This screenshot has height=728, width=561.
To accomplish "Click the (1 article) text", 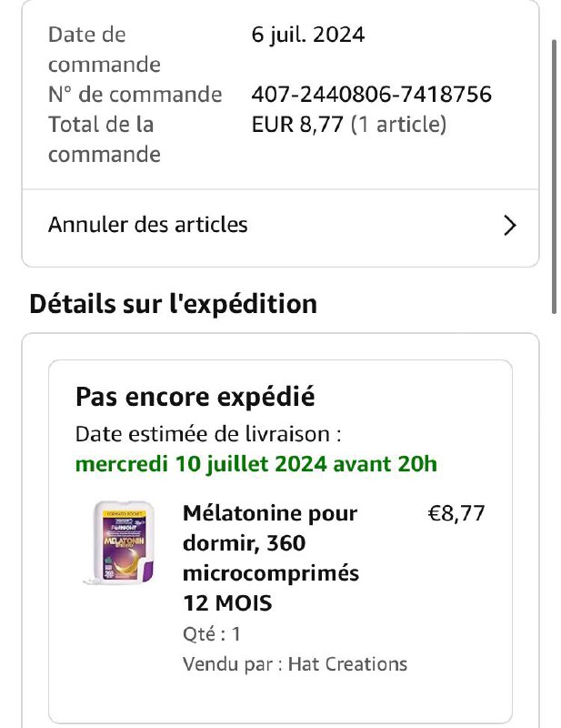I will coord(398,125).
